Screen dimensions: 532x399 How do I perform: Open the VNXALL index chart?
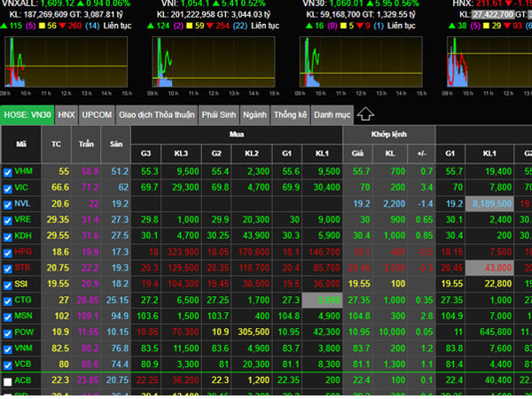(x=66, y=62)
